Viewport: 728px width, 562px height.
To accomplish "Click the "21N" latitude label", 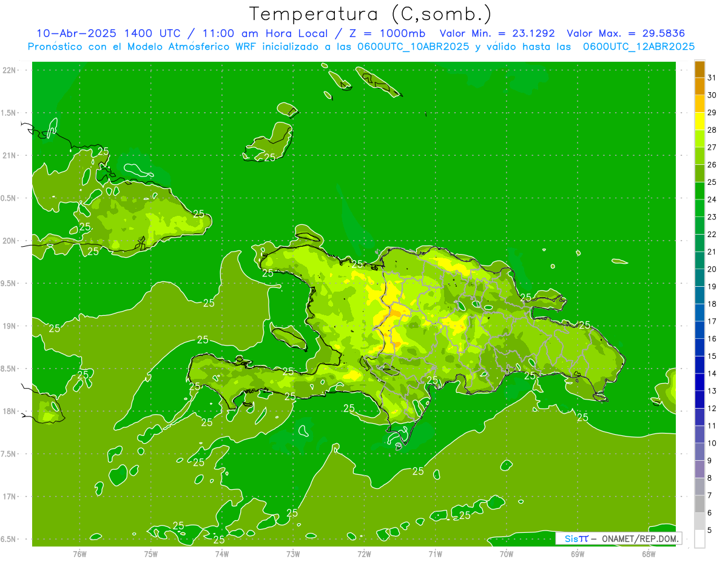I will pyautogui.click(x=10, y=156).
